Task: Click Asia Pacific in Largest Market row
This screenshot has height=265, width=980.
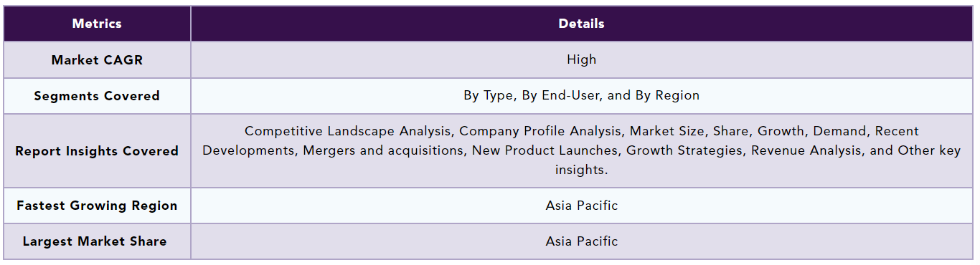Action: (x=581, y=241)
